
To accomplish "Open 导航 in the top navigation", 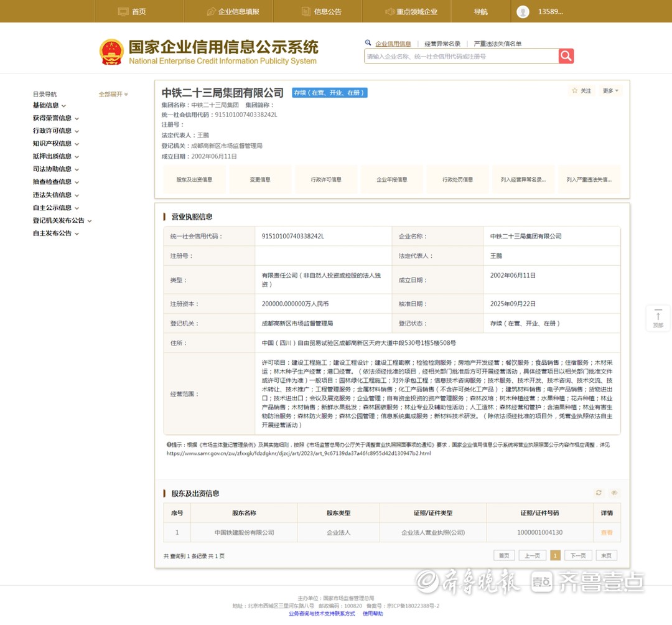I will [480, 12].
